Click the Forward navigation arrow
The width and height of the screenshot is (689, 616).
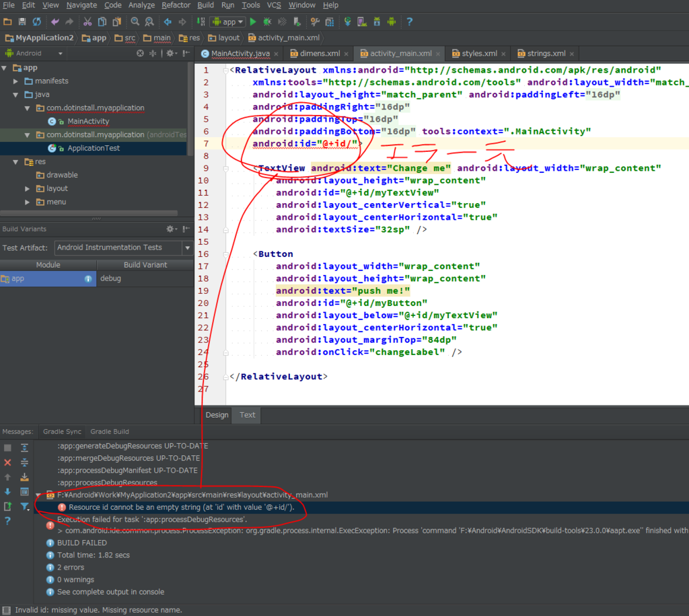tap(182, 22)
